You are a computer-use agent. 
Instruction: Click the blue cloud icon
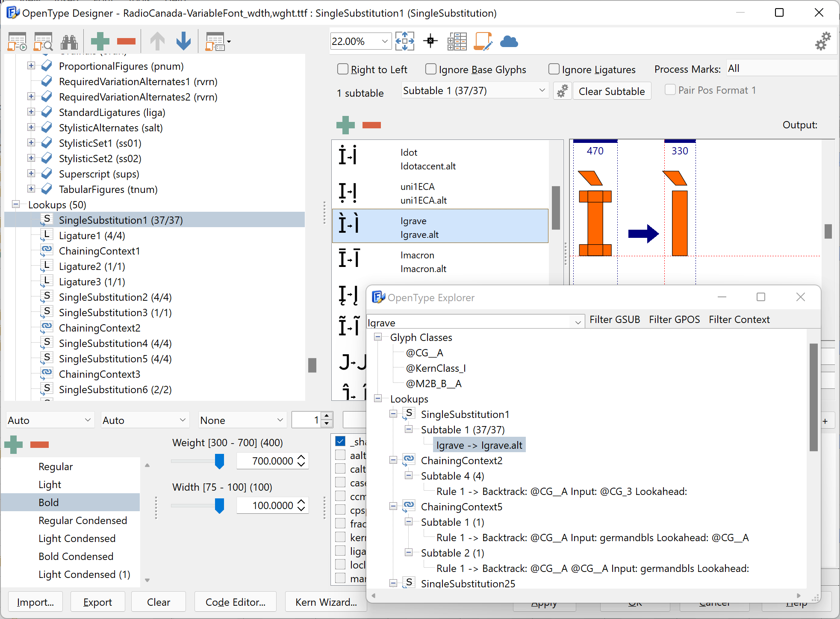pyautogui.click(x=509, y=41)
